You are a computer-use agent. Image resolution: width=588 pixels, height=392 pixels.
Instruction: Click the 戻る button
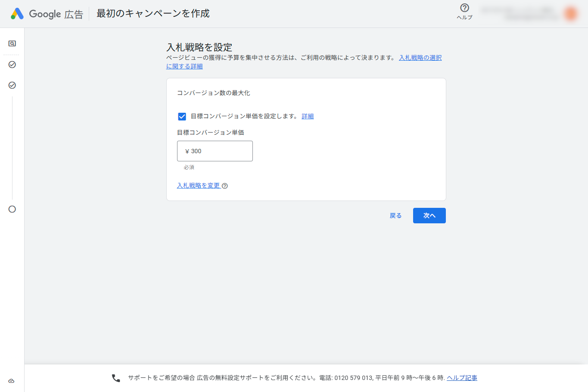pos(395,215)
